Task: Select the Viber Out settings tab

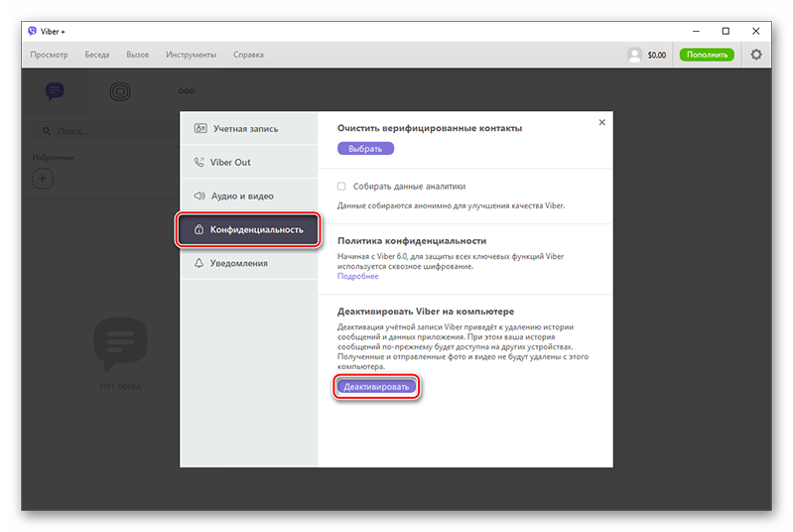Action: pos(249,162)
